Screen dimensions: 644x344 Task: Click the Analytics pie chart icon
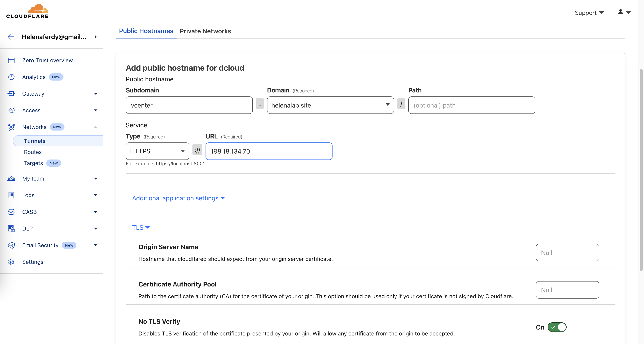pyautogui.click(x=11, y=77)
